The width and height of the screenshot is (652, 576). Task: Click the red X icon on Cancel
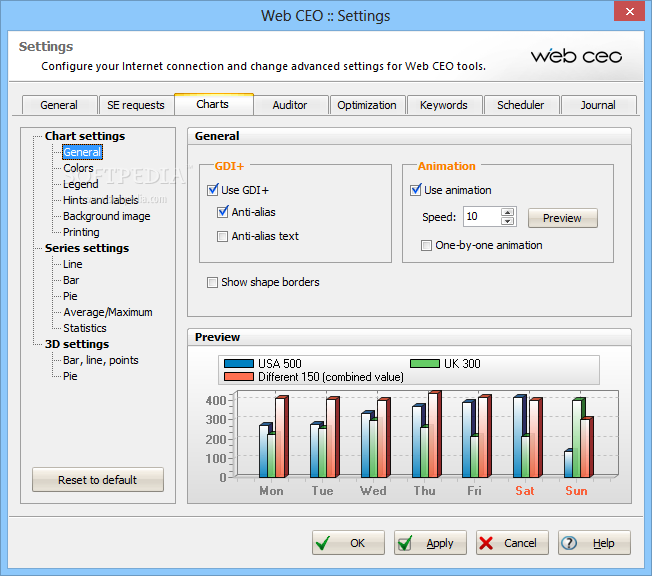(x=486, y=543)
